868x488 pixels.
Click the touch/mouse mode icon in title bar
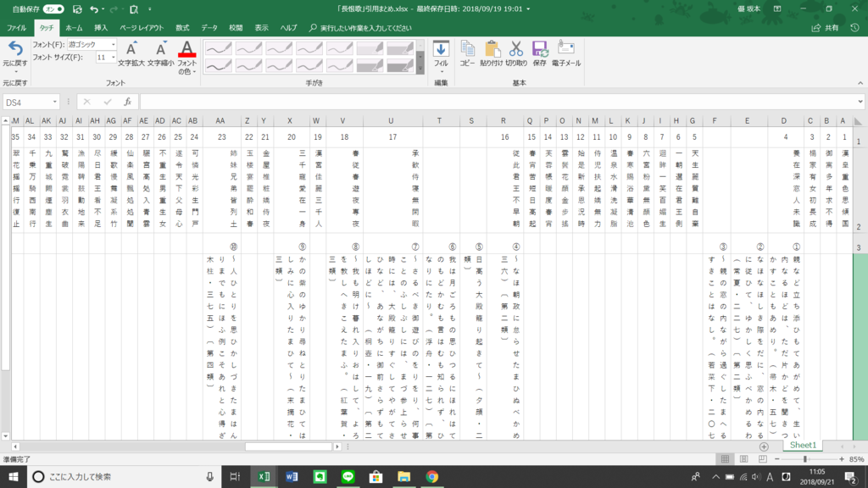pos(133,8)
